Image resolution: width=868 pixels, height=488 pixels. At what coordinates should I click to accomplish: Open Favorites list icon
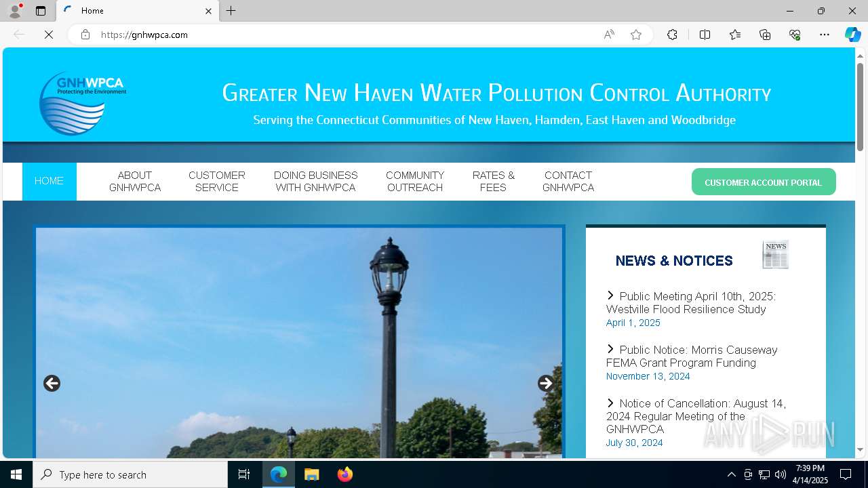735,35
